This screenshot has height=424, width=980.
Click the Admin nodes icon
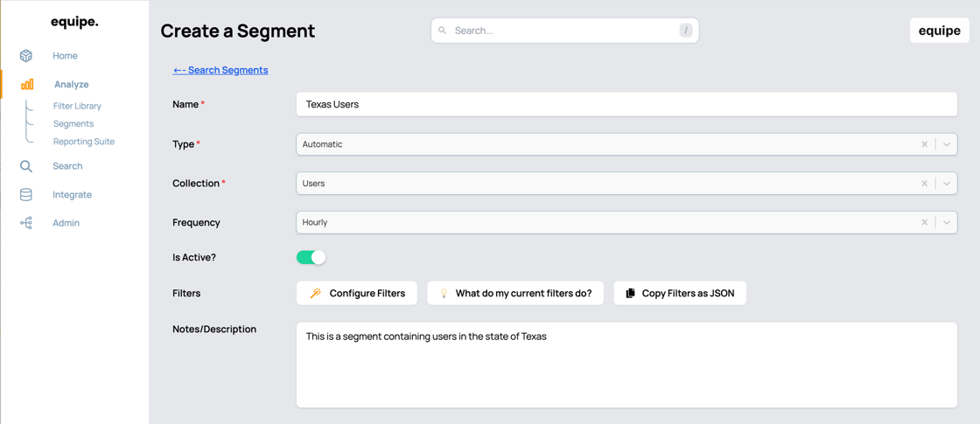point(25,222)
